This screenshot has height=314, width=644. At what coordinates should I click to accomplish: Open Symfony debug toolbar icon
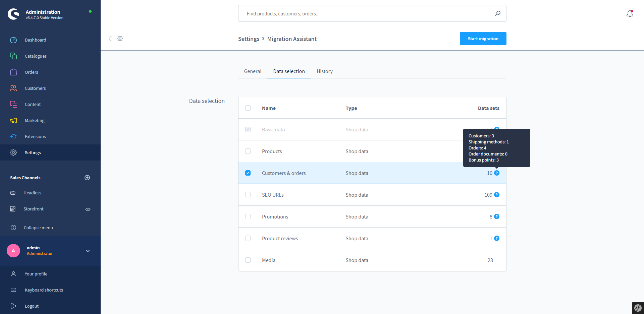coord(638,308)
